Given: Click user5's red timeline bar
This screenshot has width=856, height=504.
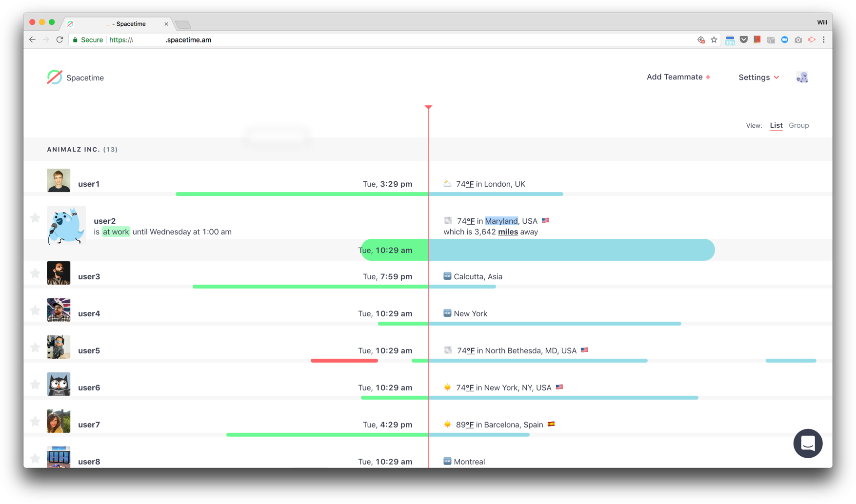Looking at the screenshot, I should [x=344, y=361].
